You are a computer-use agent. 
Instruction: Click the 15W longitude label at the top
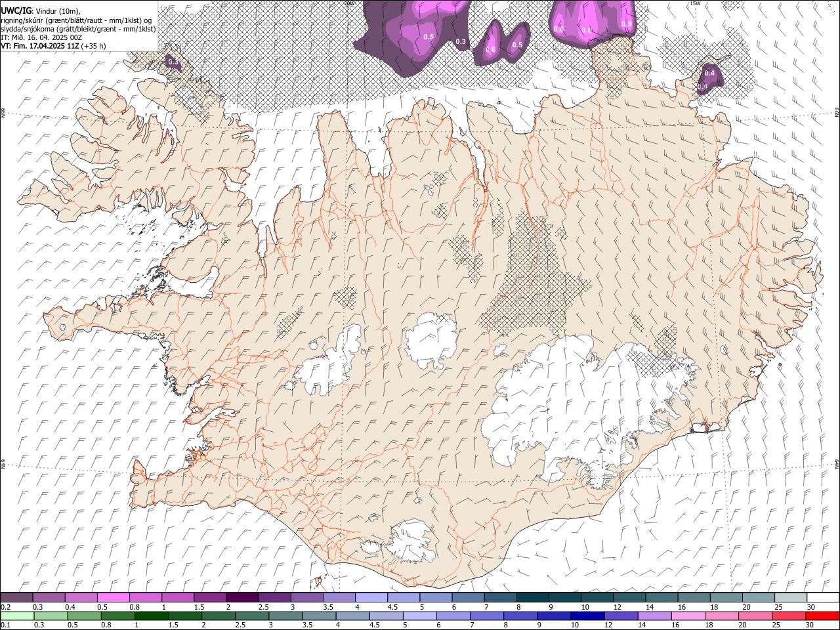point(696,3)
